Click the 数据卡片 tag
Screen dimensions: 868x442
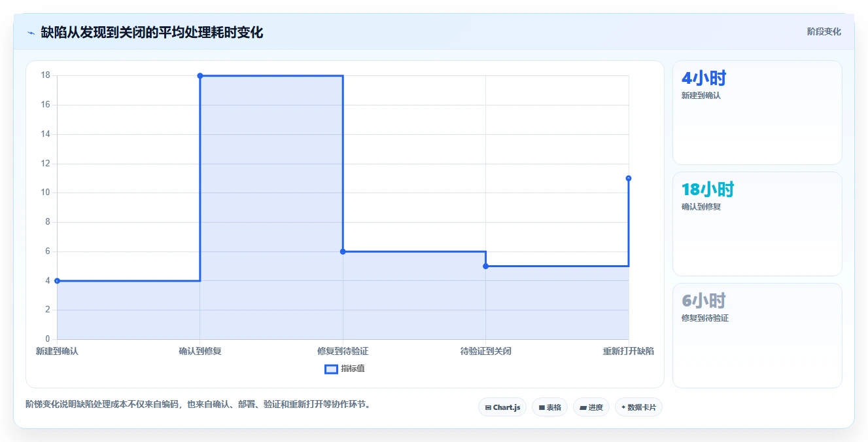(x=638, y=407)
